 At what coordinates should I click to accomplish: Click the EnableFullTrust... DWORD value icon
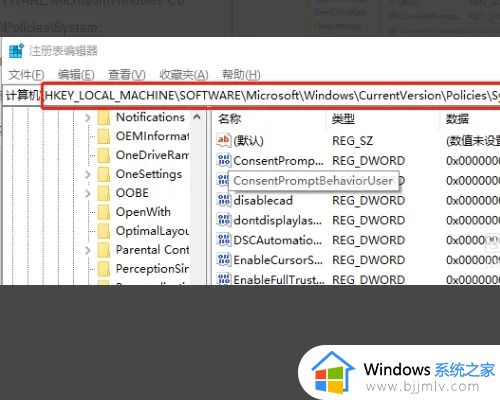tap(223, 279)
